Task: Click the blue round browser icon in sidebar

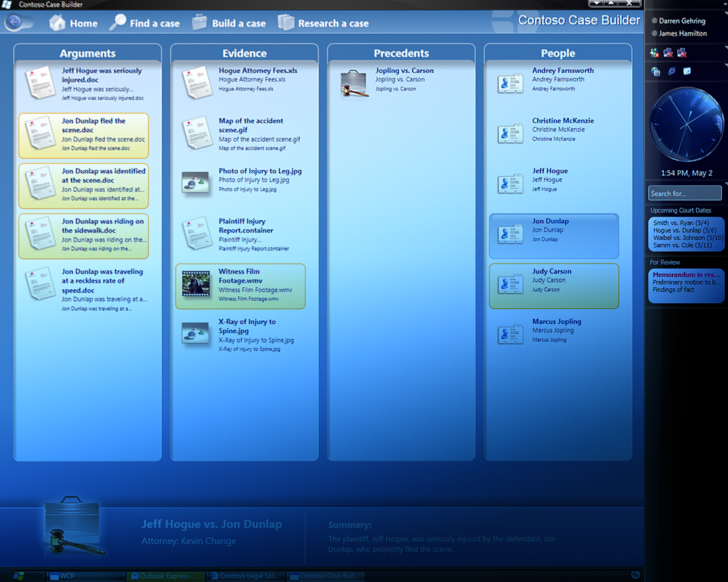Action: pos(672,71)
